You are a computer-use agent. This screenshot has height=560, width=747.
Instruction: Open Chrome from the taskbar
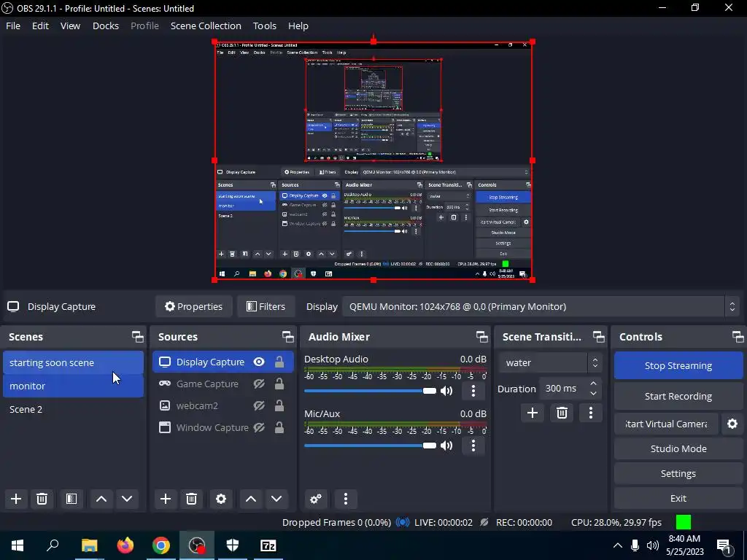point(161,545)
